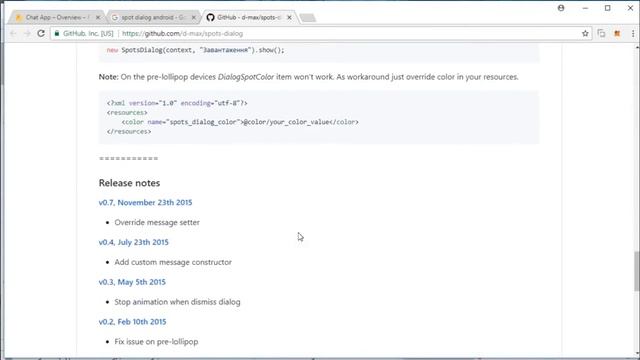Bookmark this page with the star icon

(585, 33)
